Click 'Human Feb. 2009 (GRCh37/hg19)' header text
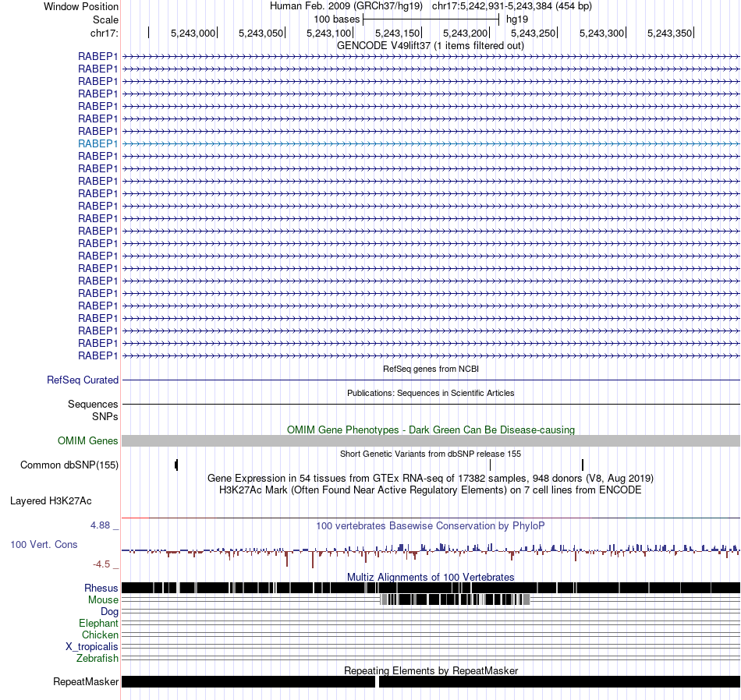741x700 pixels. [346, 6]
